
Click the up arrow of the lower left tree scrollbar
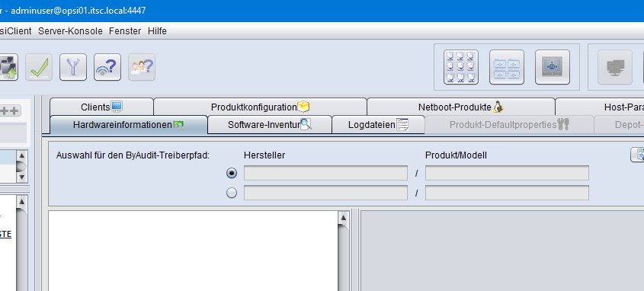22,203
